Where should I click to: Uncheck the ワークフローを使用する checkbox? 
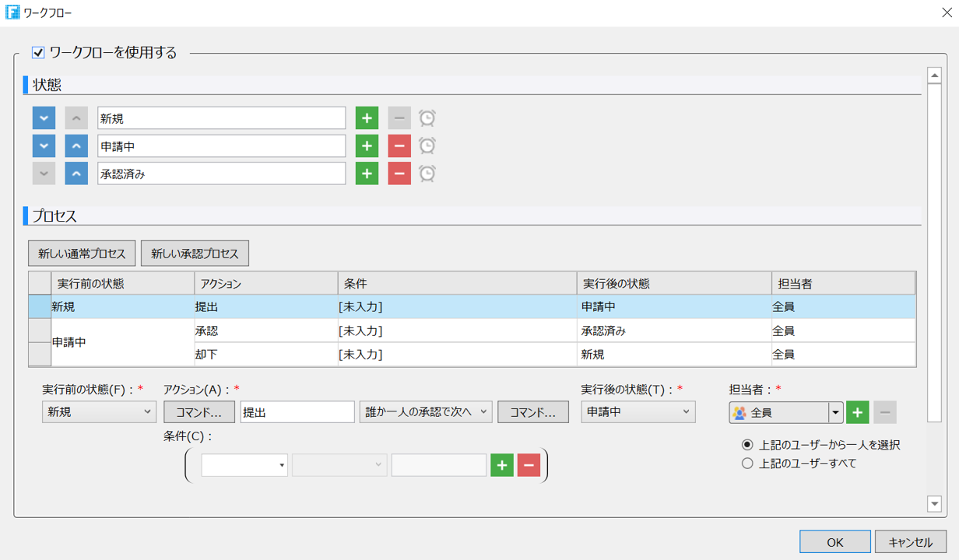click(38, 53)
